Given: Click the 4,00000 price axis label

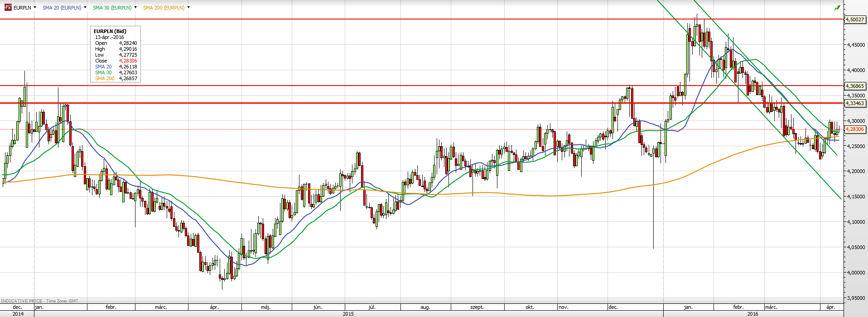Looking at the screenshot, I should coord(856,273).
